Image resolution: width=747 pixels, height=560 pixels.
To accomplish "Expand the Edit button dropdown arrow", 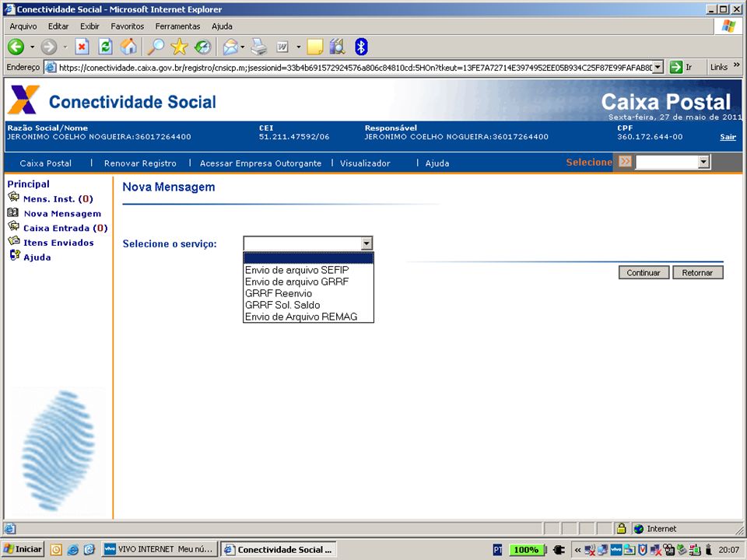I will pos(299,47).
